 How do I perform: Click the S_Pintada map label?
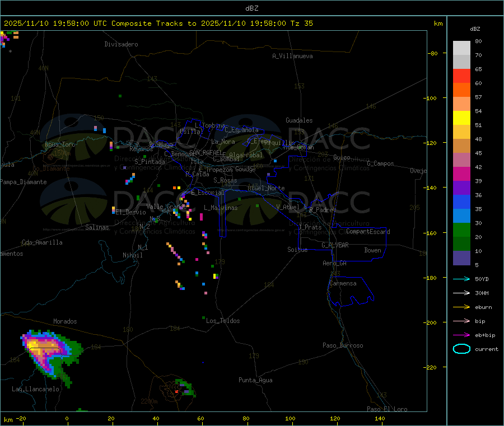point(150,162)
